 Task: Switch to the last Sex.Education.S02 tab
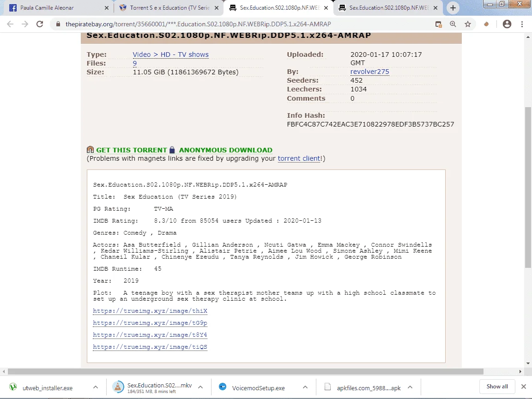coord(388,8)
